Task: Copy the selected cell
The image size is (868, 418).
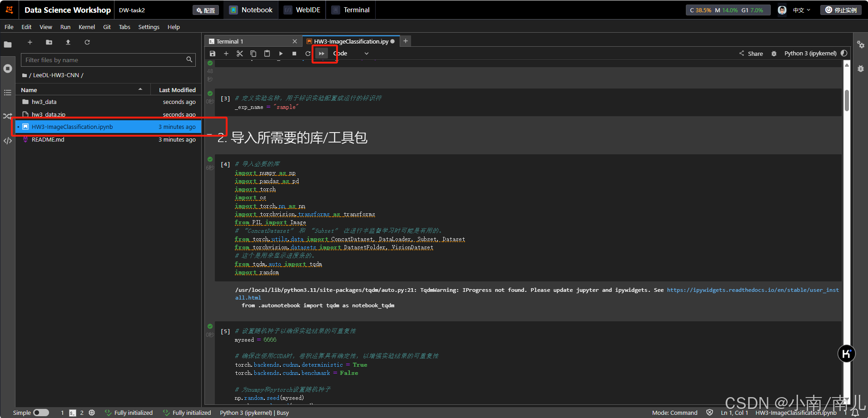Action: (253, 54)
